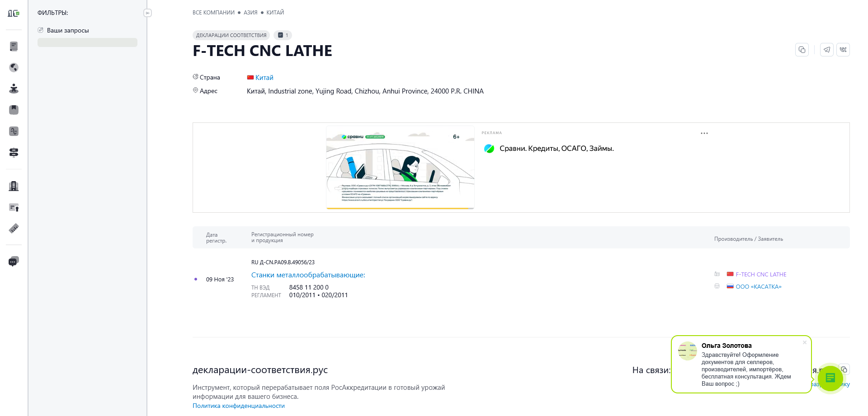Go to АЗИЯ breadcrumb
Viewport: 868px width, 416px height.
[x=250, y=13]
